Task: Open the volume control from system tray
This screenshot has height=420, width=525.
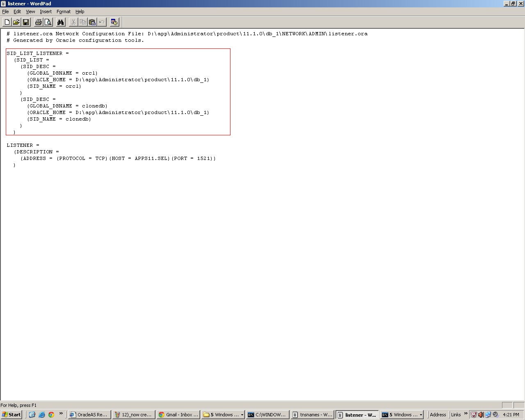Action: point(480,415)
